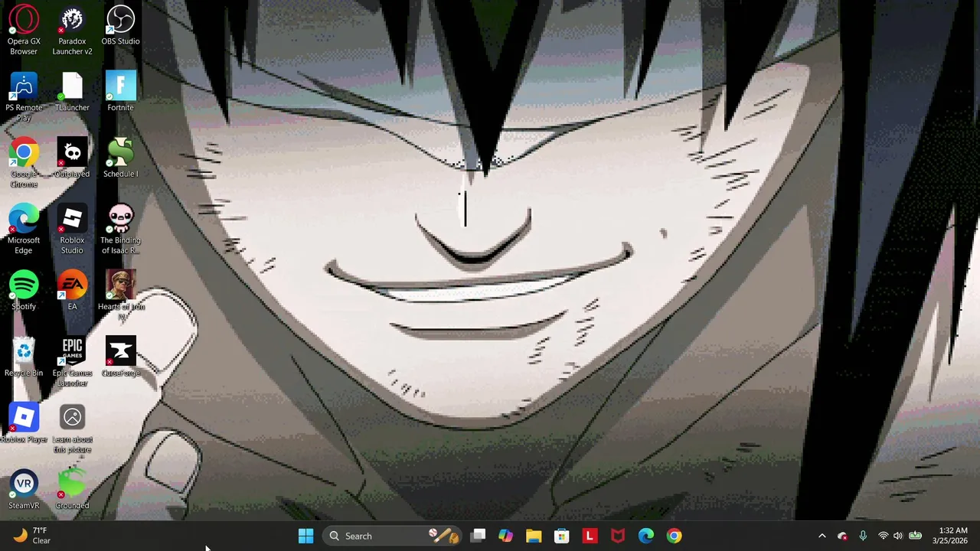Open the volume speaker control
The height and width of the screenshot is (551, 980).
(898, 536)
